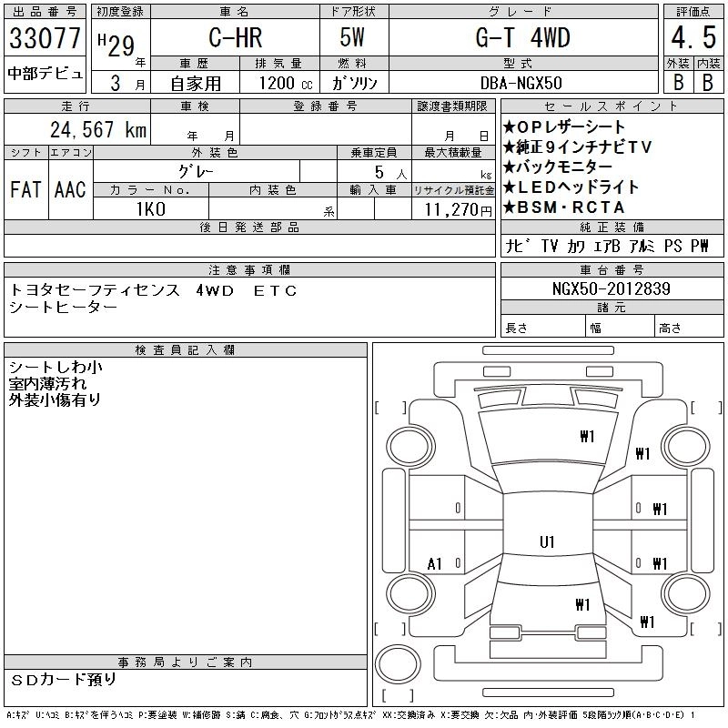Click the AAC air conditioner value

pyautogui.click(x=70, y=189)
